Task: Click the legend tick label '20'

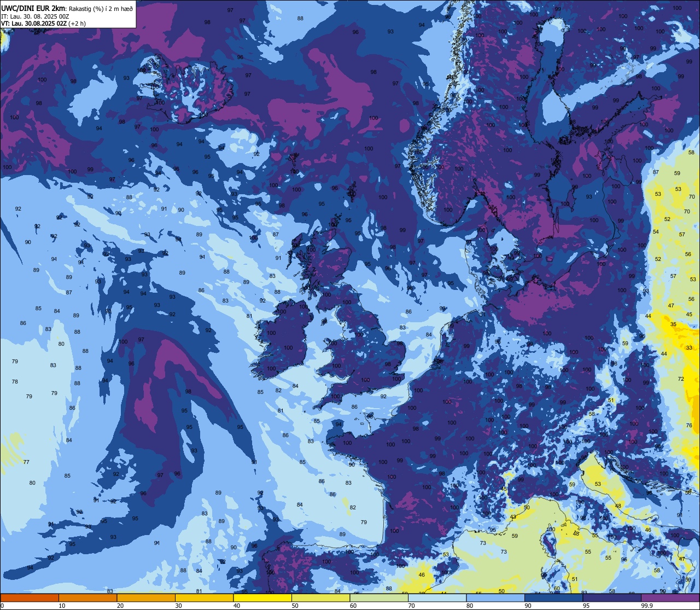Action: tap(120, 606)
